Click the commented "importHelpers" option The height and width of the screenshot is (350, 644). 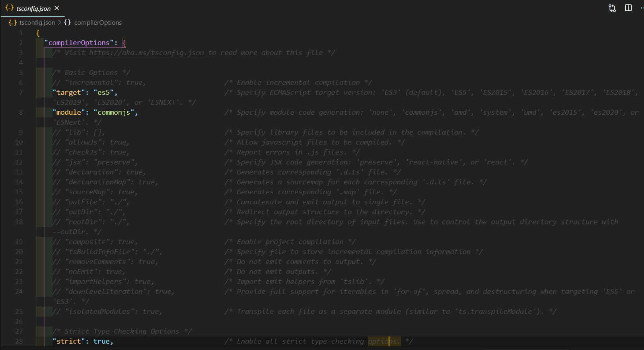pyautogui.click(x=103, y=282)
